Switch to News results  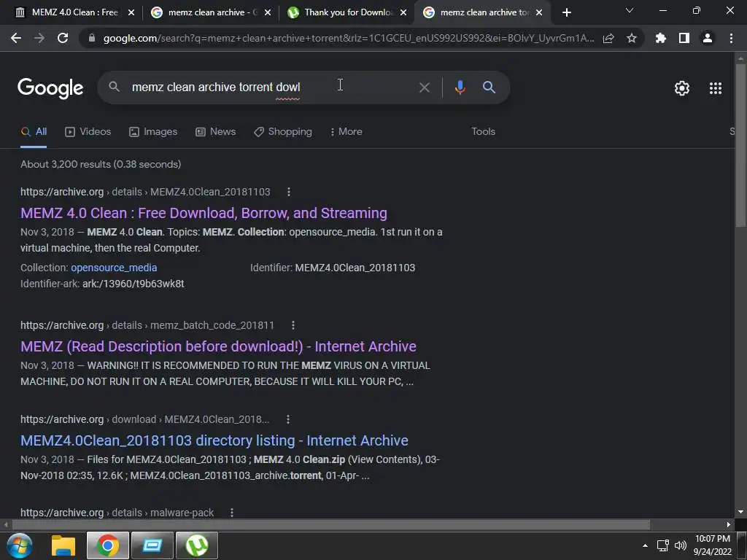[x=216, y=131]
